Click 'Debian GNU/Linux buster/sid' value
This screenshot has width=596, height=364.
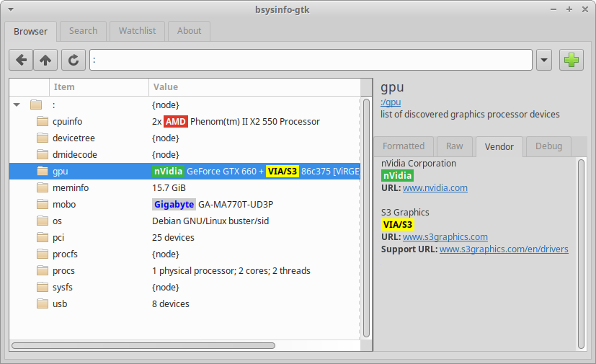[x=210, y=221]
